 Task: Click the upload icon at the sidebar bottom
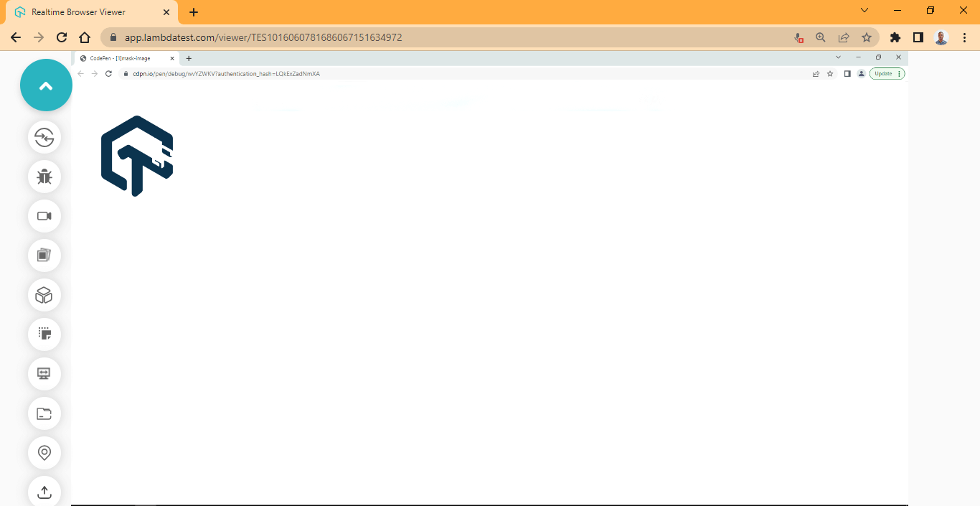click(x=44, y=492)
